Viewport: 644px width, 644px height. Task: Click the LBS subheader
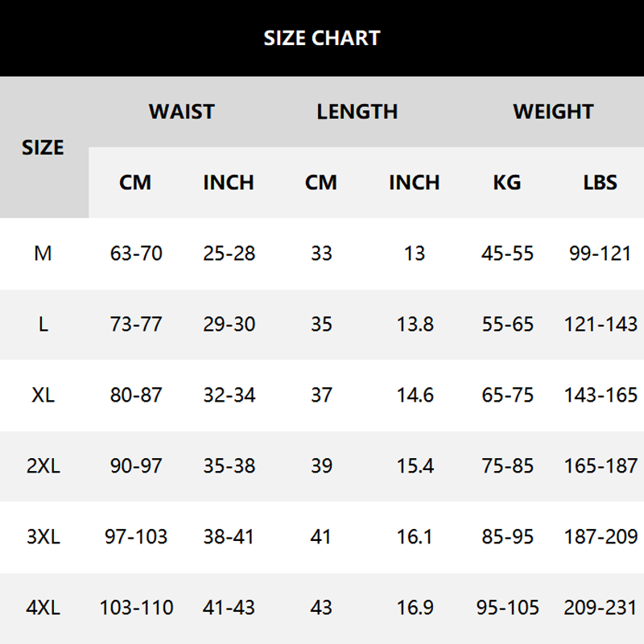(x=600, y=182)
